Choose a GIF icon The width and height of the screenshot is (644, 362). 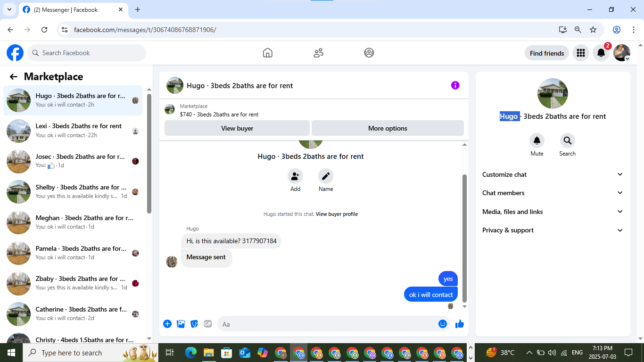point(208,324)
